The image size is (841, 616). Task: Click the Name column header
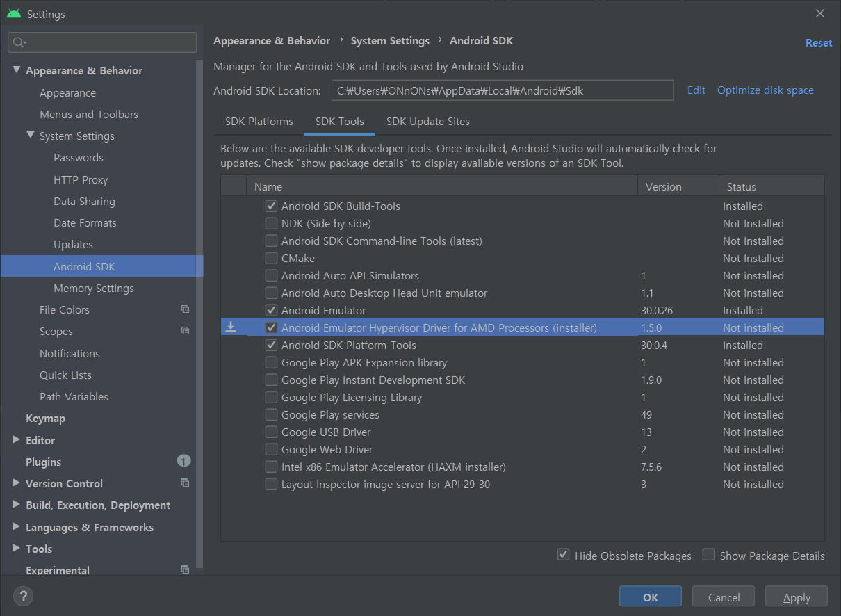(442, 186)
